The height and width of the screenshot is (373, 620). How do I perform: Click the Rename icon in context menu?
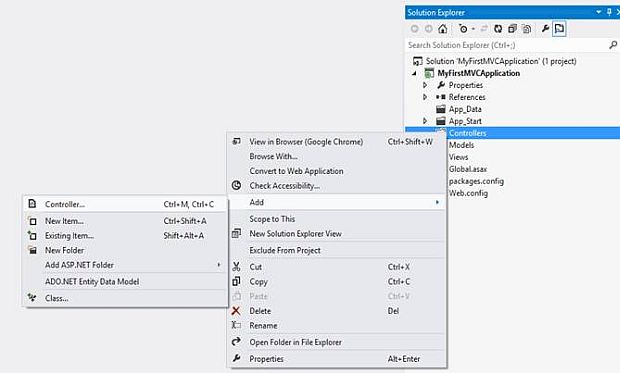[236, 326]
